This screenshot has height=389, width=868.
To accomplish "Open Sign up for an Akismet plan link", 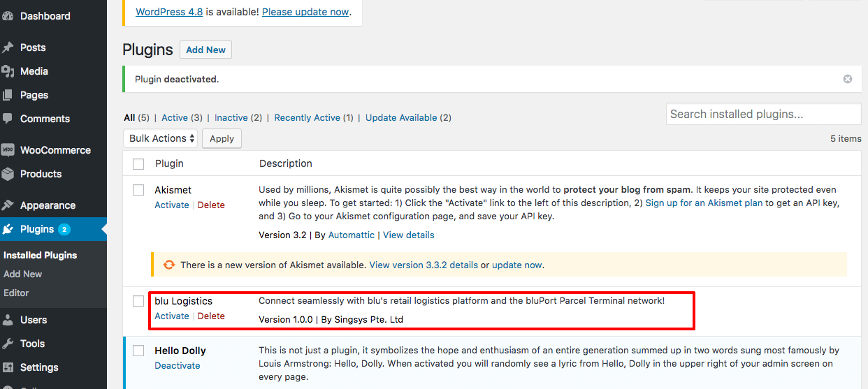I will pyautogui.click(x=704, y=203).
